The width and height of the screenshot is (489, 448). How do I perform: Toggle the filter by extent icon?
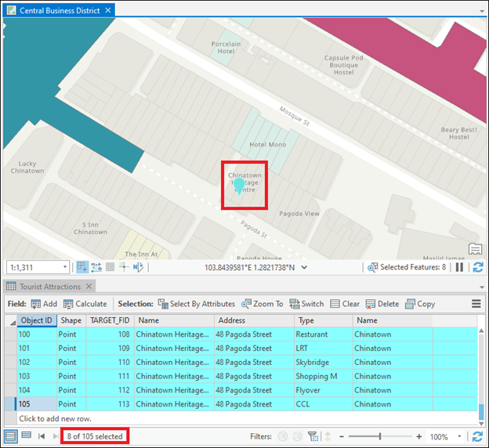point(313,436)
